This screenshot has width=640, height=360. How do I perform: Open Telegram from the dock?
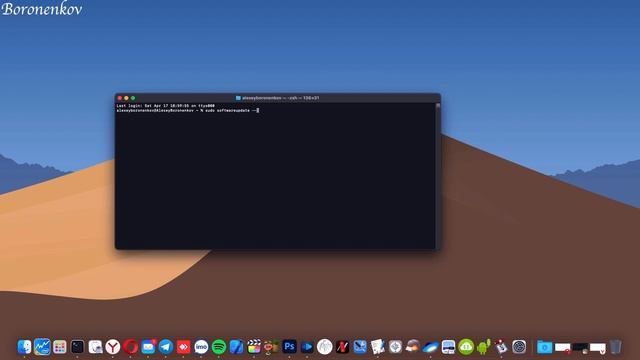(x=166, y=347)
